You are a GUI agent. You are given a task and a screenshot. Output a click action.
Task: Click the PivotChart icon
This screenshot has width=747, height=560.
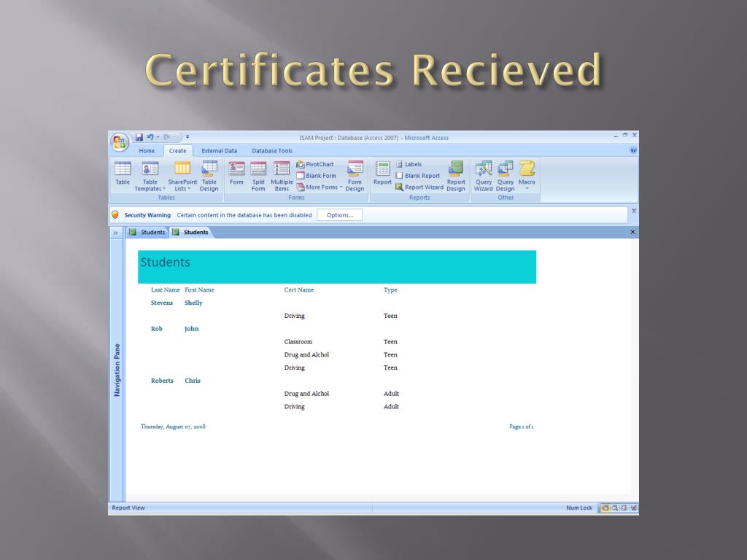click(x=315, y=165)
